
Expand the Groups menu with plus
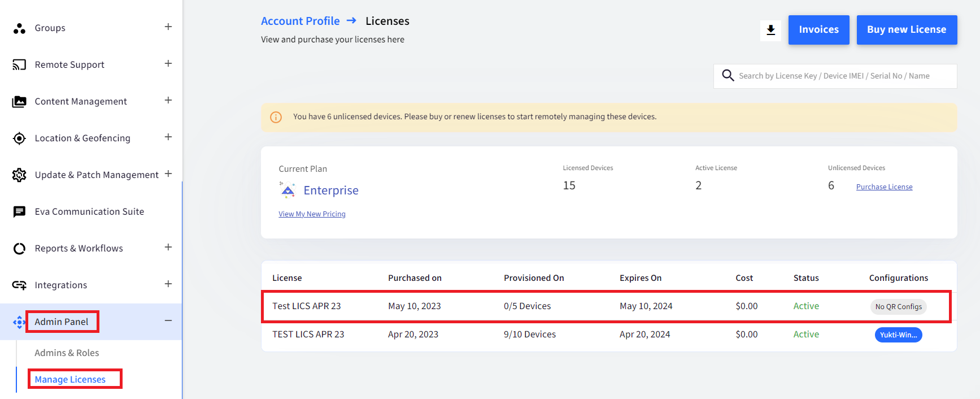point(168,27)
